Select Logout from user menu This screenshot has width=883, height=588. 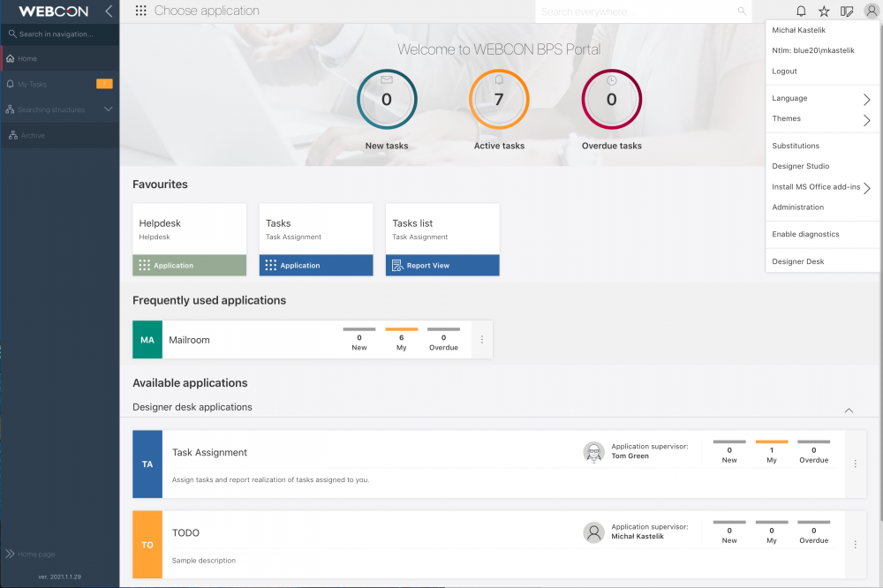point(784,71)
